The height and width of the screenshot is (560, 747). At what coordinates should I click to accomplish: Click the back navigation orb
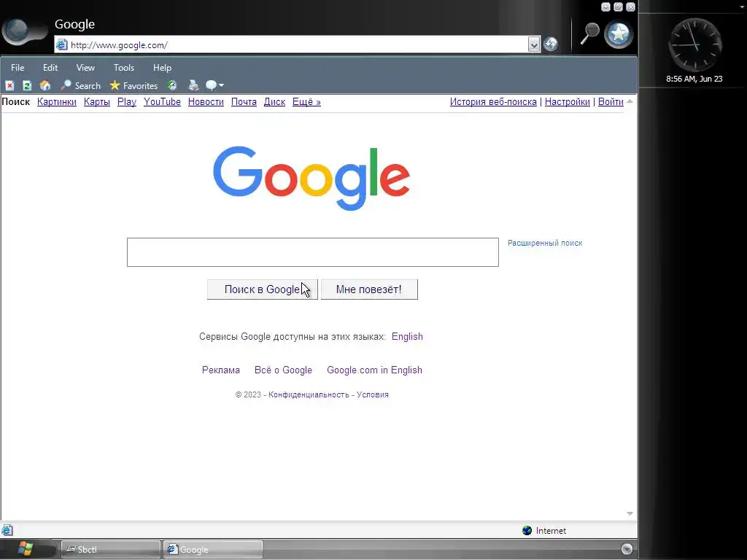coord(18,31)
